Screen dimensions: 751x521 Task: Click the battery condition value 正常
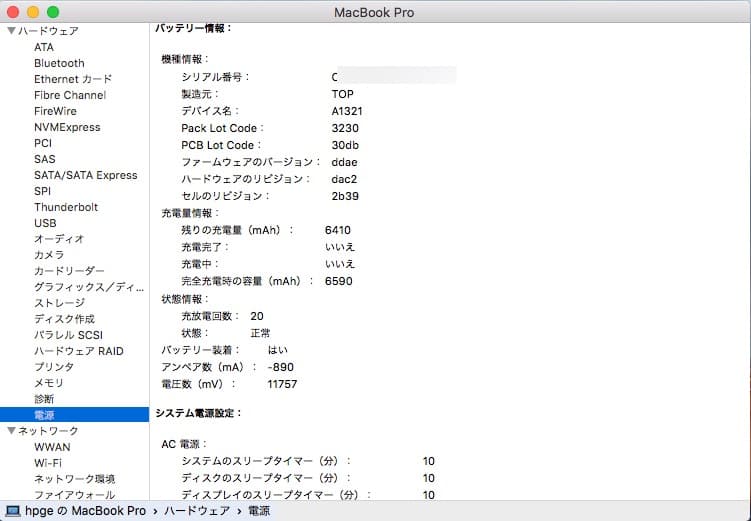pos(260,333)
